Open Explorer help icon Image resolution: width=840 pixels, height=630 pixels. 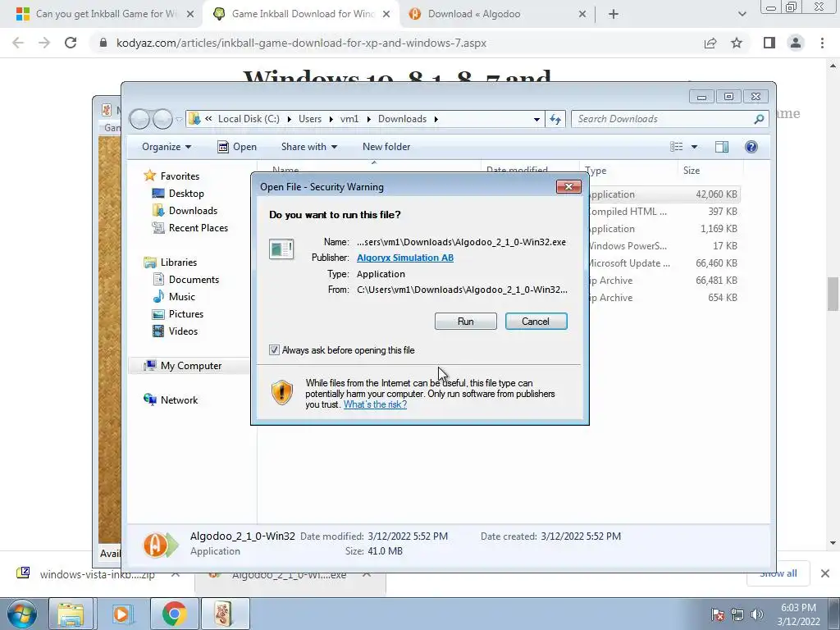click(x=751, y=147)
